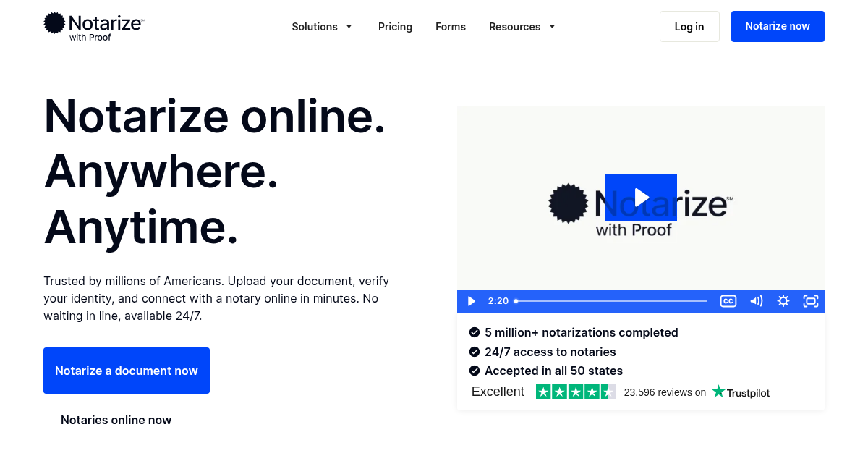Expand the Solutions dropdown arrow
Viewport: 868px width, 456px height.
pos(349,27)
